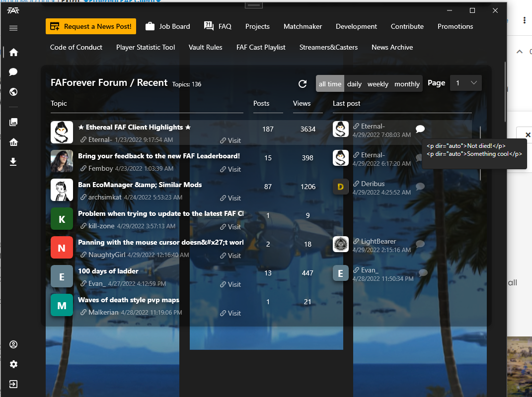Go to the Home sidebar icon
Viewport: 532px width, 397px height.
(13, 52)
